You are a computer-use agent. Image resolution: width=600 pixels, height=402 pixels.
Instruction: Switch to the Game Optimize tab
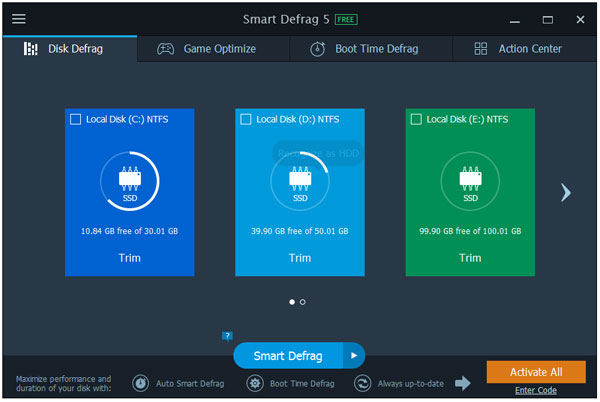point(207,48)
